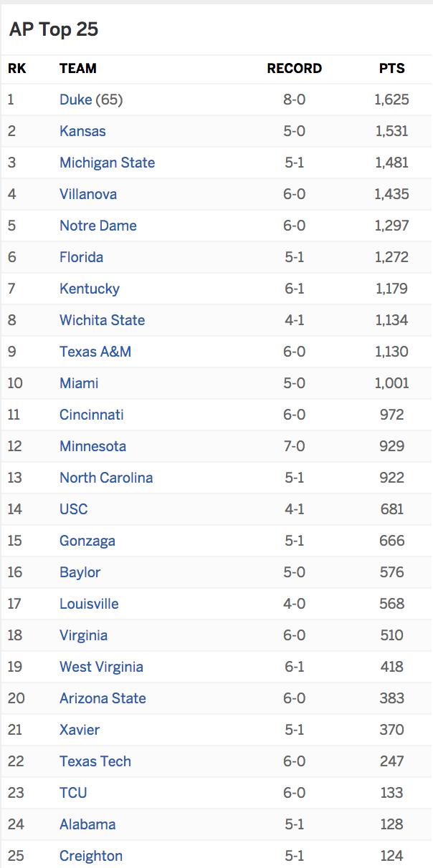Open the West Virginia link

[101, 667]
